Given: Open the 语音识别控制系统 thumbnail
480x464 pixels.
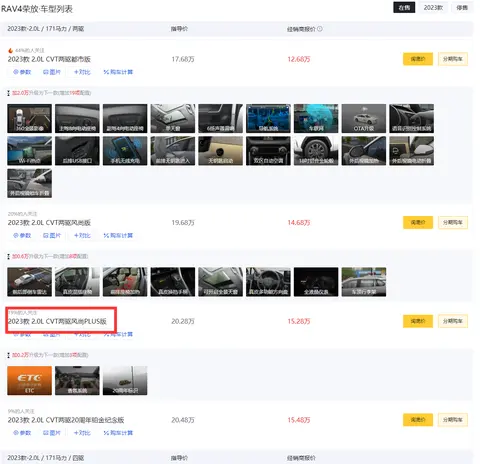Looking at the screenshot, I should point(411,118).
